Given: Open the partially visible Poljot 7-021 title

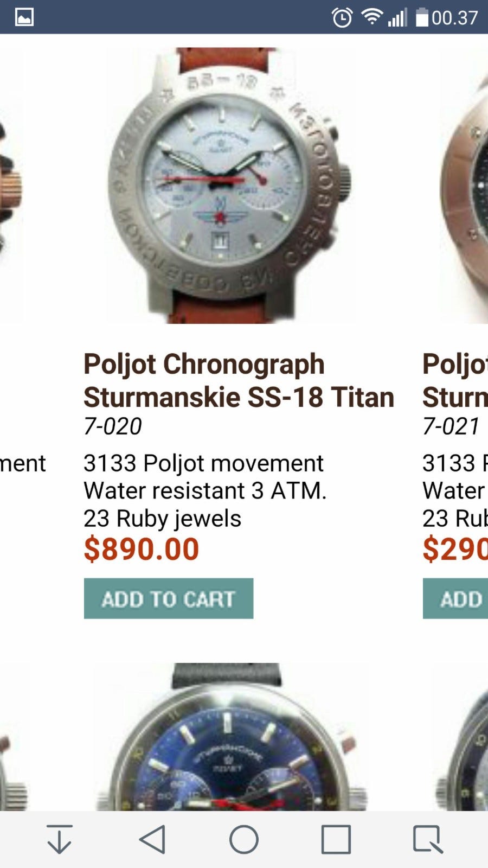Looking at the screenshot, I should tap(454, 380).
